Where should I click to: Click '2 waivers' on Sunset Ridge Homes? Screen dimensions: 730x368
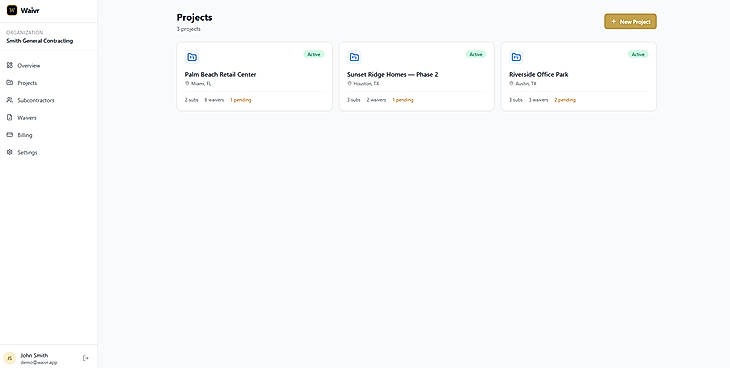(376, 100)
